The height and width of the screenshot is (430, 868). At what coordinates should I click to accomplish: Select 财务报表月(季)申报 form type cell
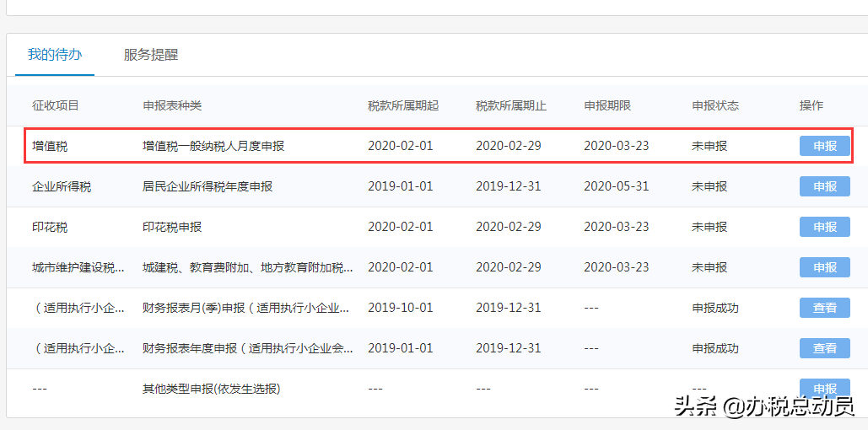[246, 308]
